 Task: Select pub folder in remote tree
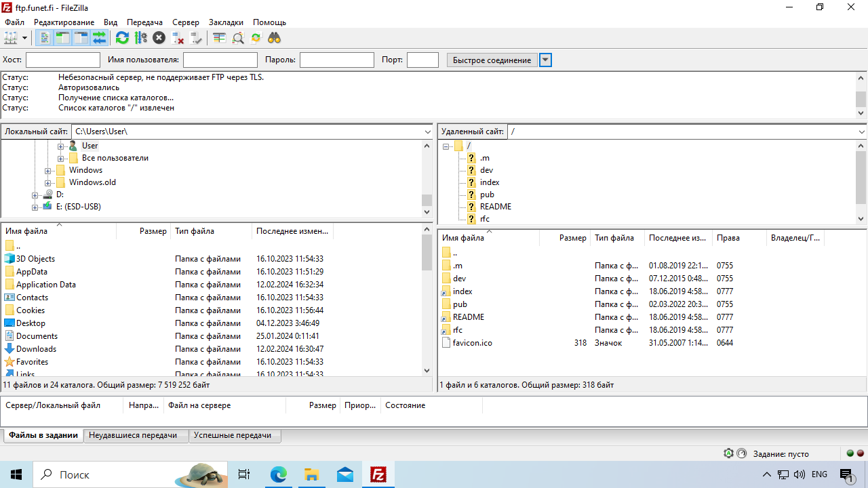coord(487,195)
